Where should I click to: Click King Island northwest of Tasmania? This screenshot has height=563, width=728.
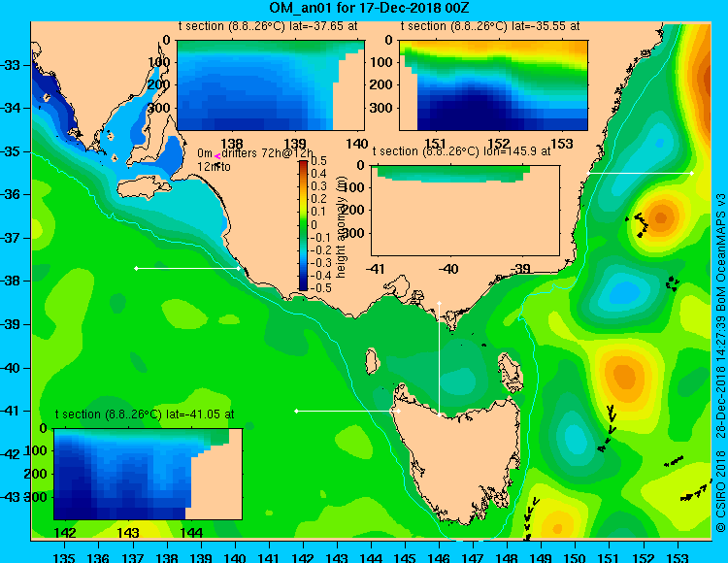click(x=371, y=361)
